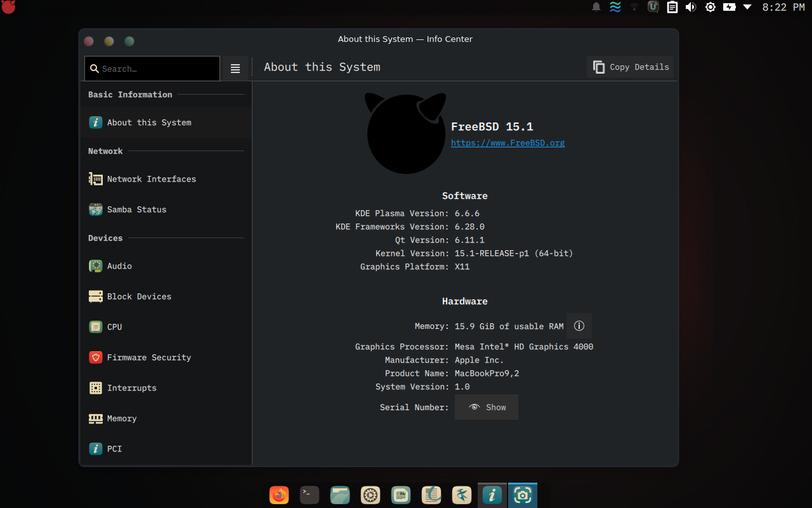Open the FreeBSD launcher in top-left corner

point(8,7)
